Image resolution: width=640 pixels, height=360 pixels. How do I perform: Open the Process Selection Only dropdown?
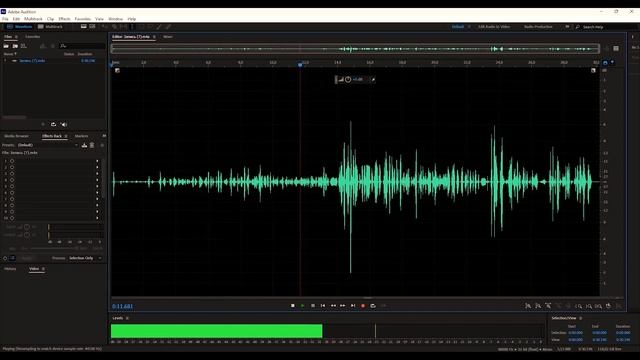tap(85, 258)
